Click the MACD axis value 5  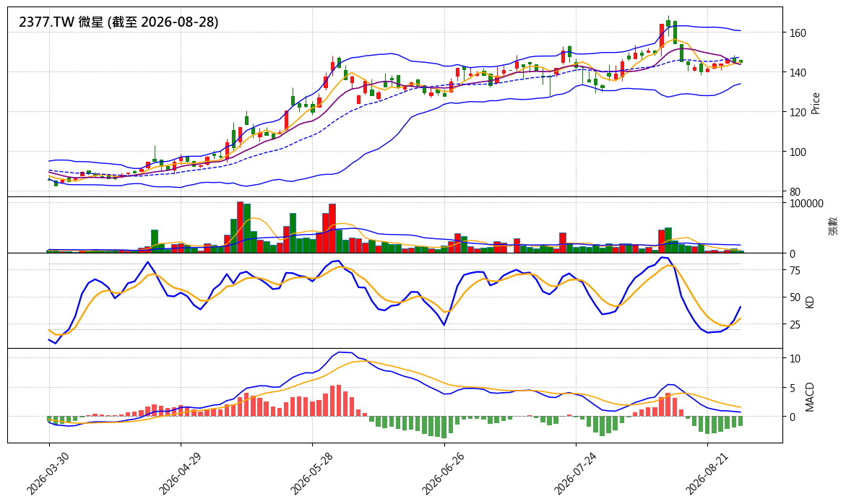tap(792, 388)
